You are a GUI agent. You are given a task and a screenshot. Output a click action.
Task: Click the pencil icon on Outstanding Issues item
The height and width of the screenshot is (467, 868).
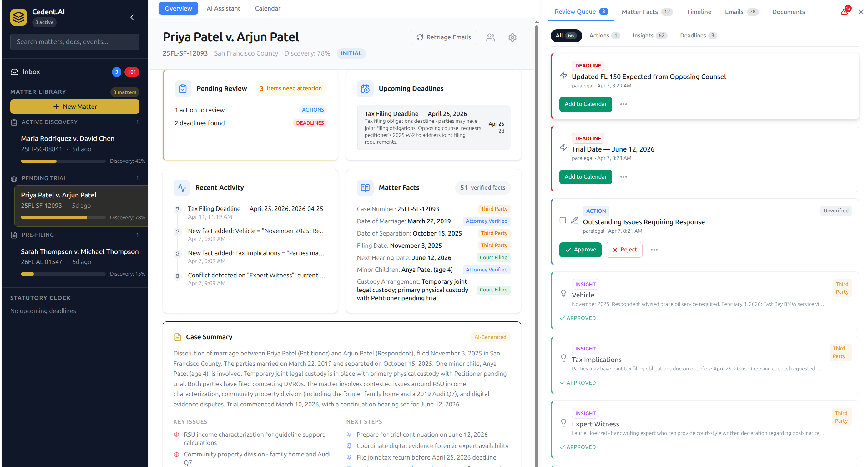[574, 220]
